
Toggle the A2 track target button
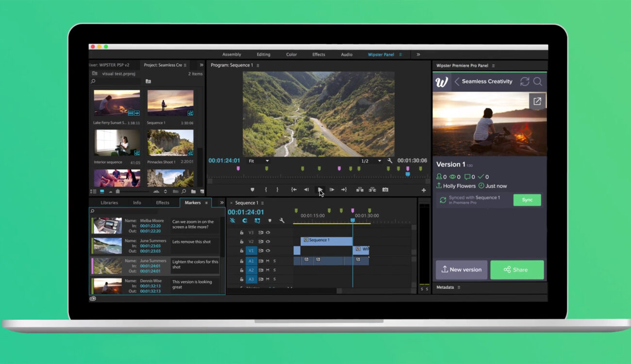251,270
